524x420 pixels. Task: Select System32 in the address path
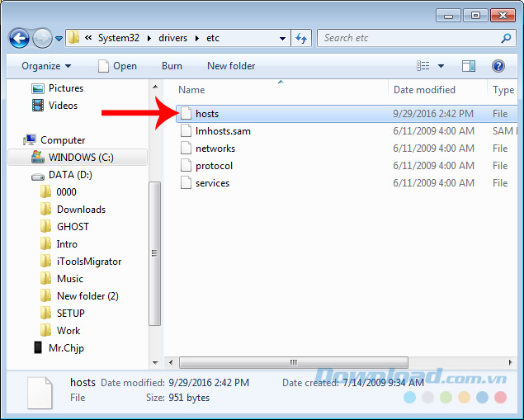click(118, 38)
